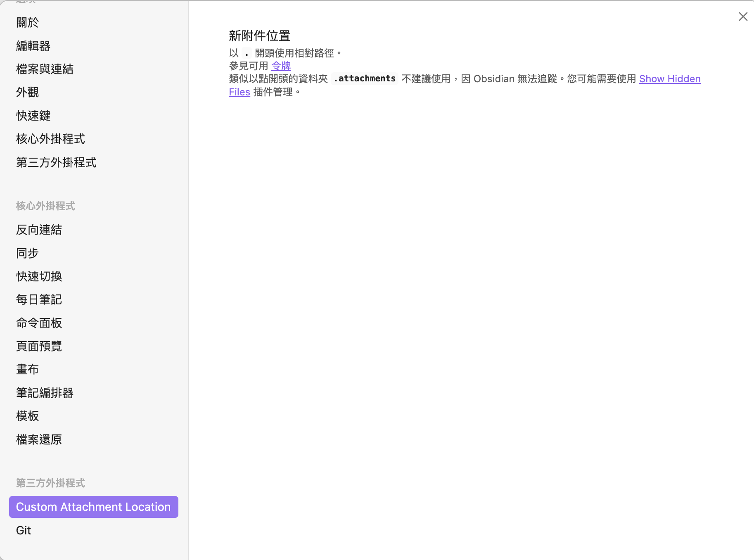Open the Show Hidden Files link
The width and height of the screenshot is (754, 560).
click(669, 79)
